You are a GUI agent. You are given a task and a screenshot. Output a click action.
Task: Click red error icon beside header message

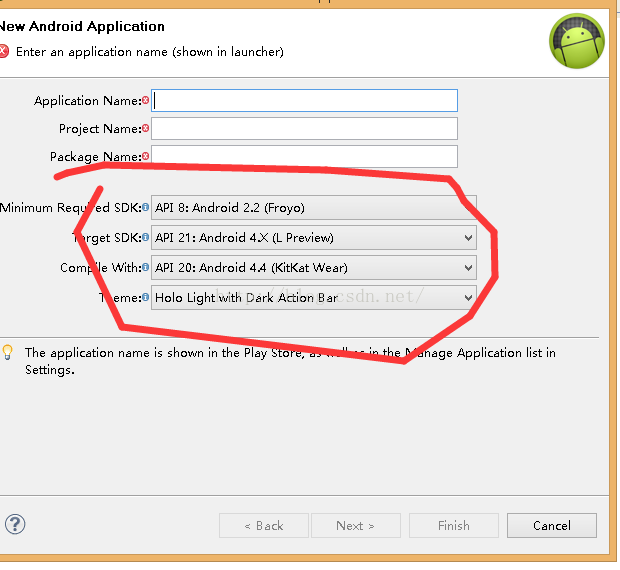[x=4, y=52]
